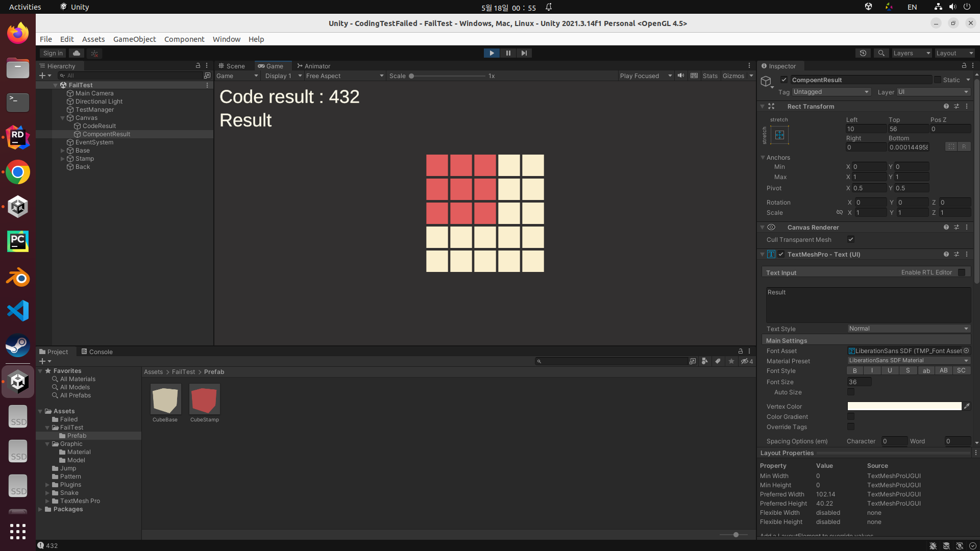The image size is (980, 551).
Task: Open the Layers dropdown
Action: tap(912, 53)
